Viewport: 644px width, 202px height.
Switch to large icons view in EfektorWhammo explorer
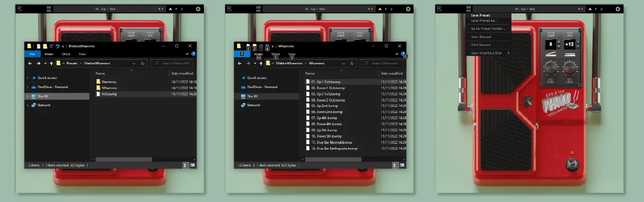(193, 165)
